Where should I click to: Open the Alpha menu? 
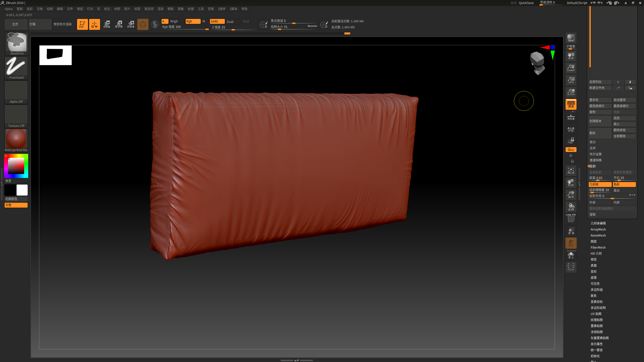pos(9,9)
